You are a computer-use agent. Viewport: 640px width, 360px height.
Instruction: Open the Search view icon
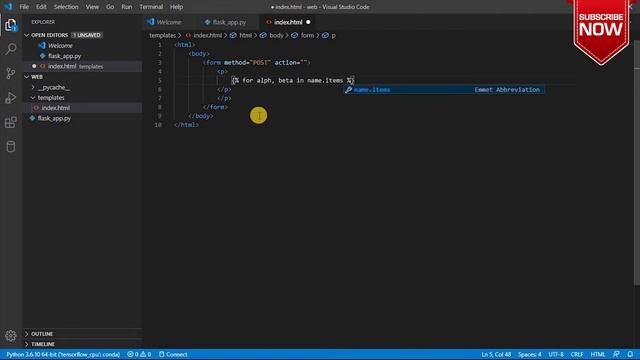click(x=11, y=49)
